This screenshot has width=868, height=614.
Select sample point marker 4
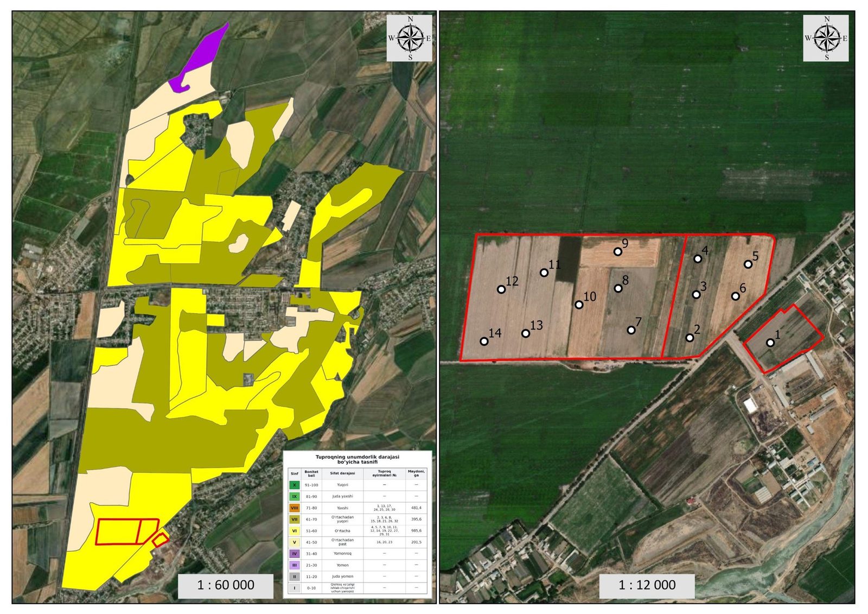[698, 259]
